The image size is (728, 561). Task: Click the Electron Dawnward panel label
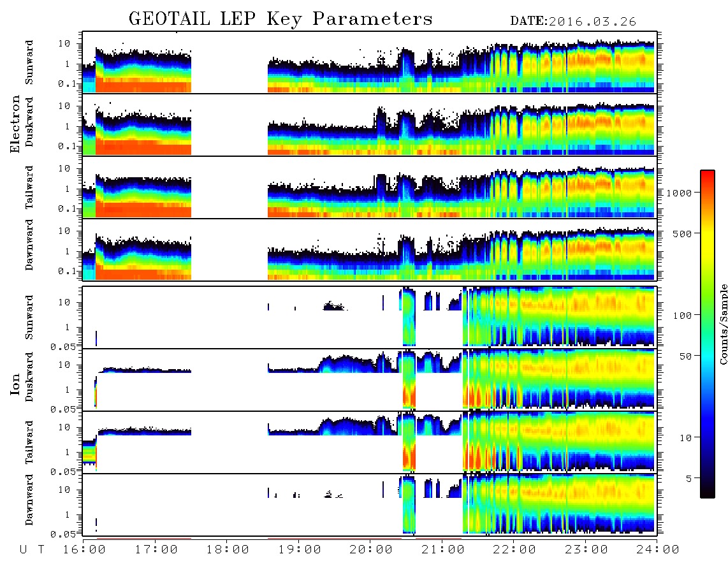29,245
